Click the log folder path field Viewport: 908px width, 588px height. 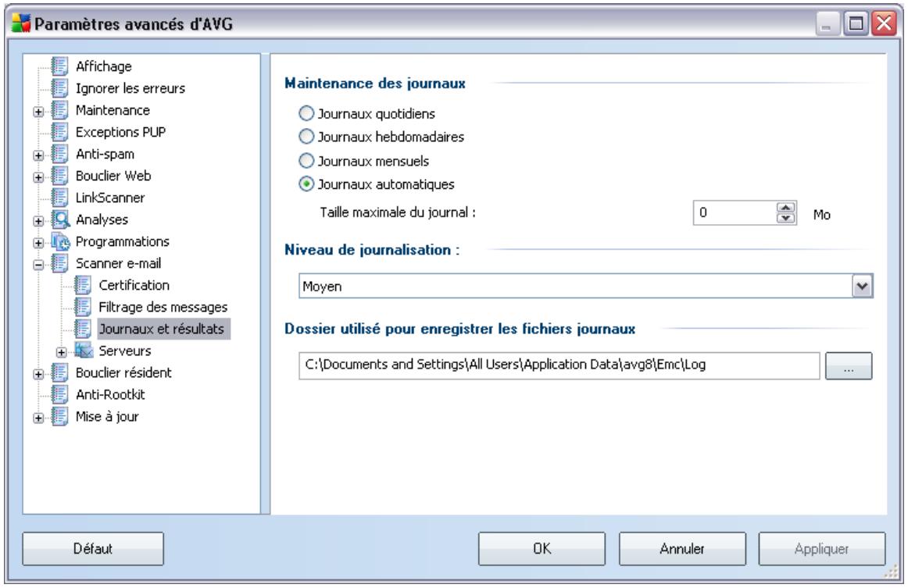point(559,365)
